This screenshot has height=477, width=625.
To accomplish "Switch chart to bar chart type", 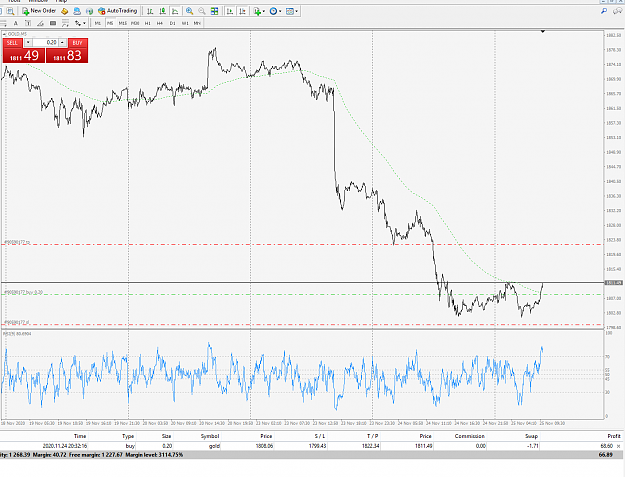I will point(150,11).
